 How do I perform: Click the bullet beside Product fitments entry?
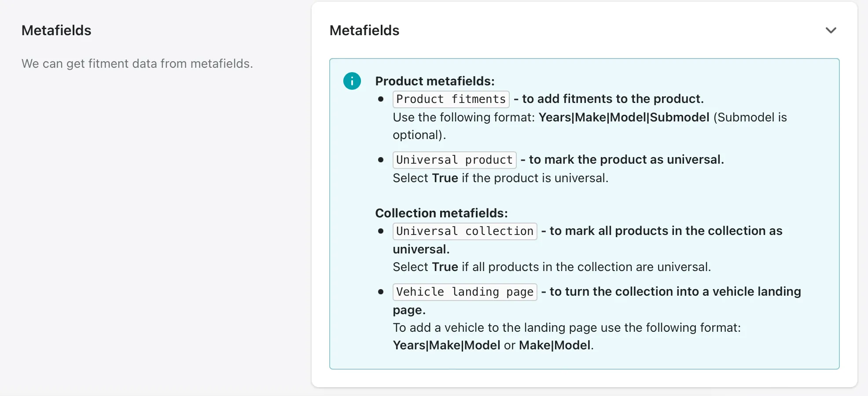(380, 99)
